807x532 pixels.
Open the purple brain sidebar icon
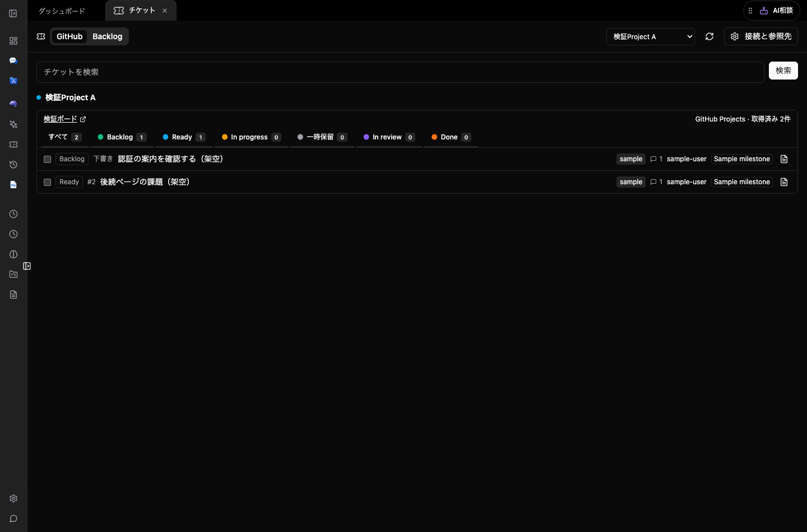13,104
